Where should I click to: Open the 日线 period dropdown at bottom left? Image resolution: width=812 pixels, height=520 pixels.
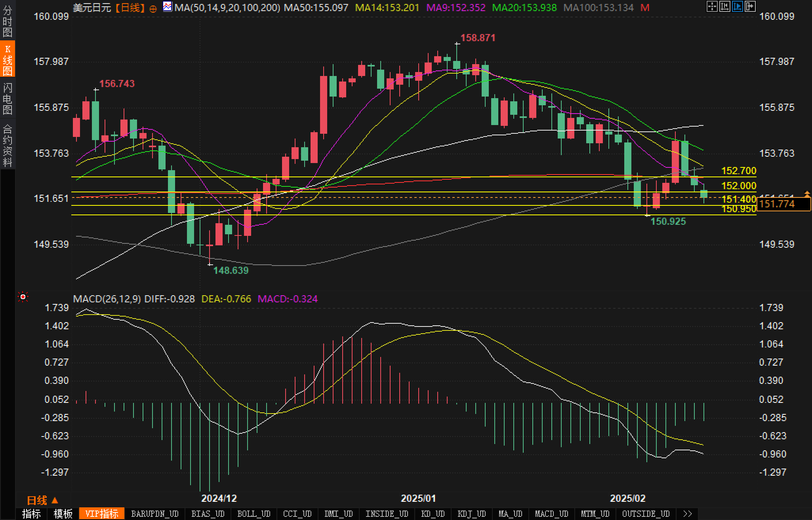point(42,501)
